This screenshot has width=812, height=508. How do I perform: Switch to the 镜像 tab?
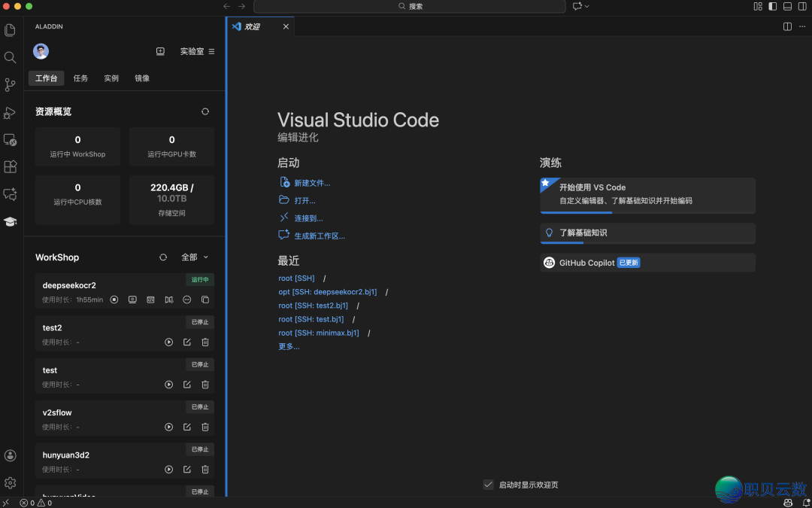pos(142,78)
